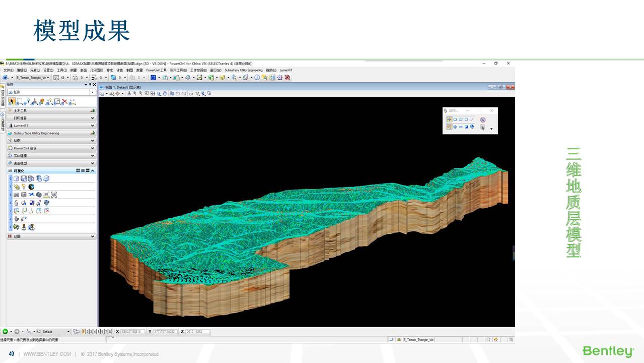This screenshot has width=644, height=363.
Task: Choose Circle selection method in the selection palette
Action: point(466,119)
